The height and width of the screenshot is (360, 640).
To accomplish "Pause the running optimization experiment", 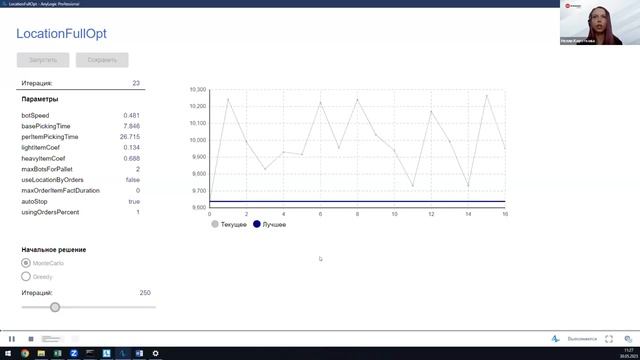I will (12, 339).
